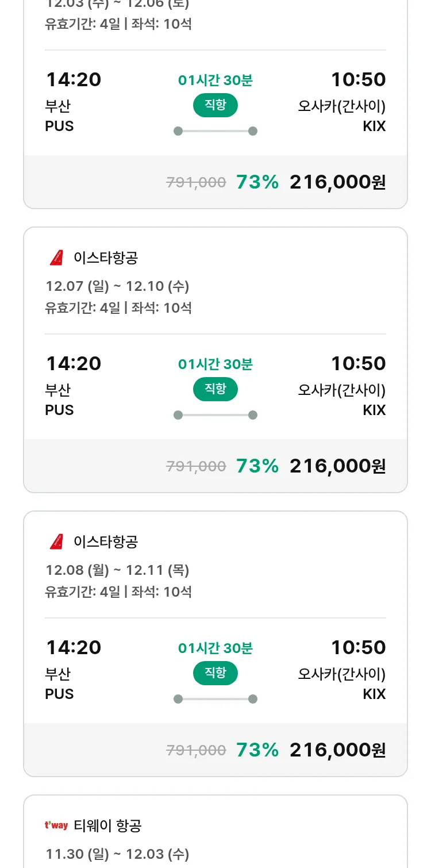Tap 이스타항공 name in the 12.07 card
This screenshot has width=431, height=868.
pos(106,258)
